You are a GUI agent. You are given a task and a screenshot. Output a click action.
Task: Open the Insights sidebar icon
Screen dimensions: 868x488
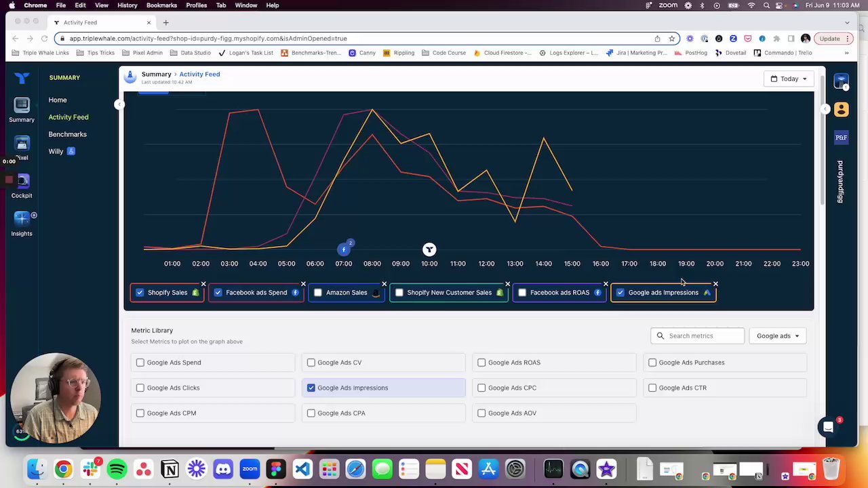click(22, 219)
